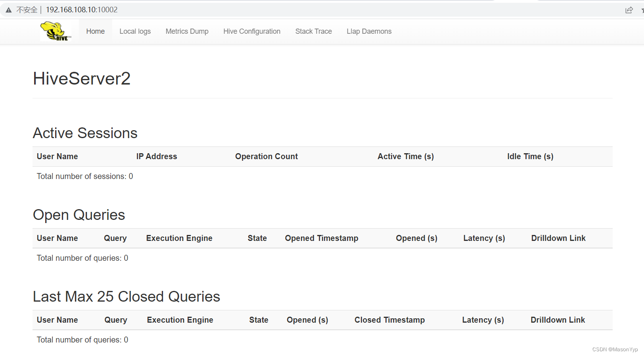Click total queries count under Open Queries
Image resolution: width=644 pixels, height=356 pixels.
click(82, 258)
